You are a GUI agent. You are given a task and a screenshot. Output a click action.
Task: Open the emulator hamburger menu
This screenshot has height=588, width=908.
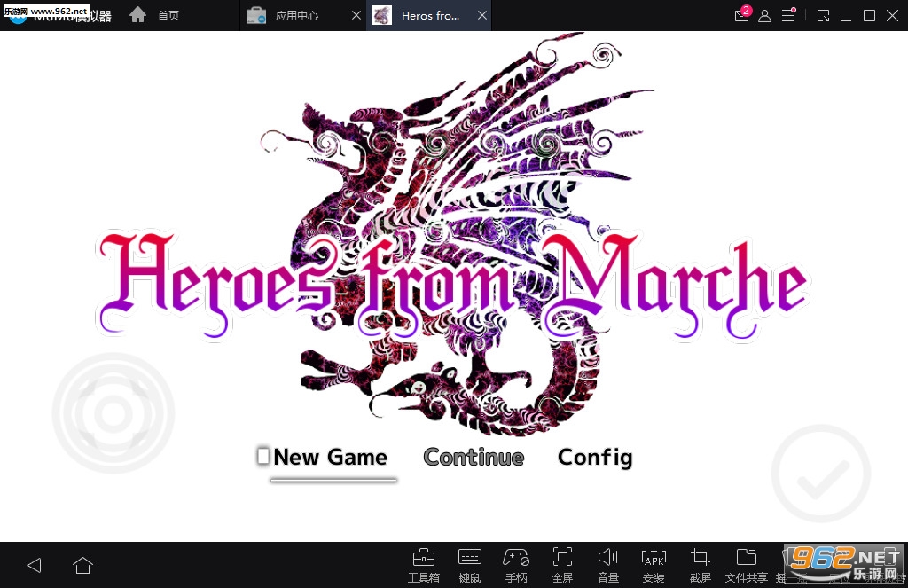788,15
